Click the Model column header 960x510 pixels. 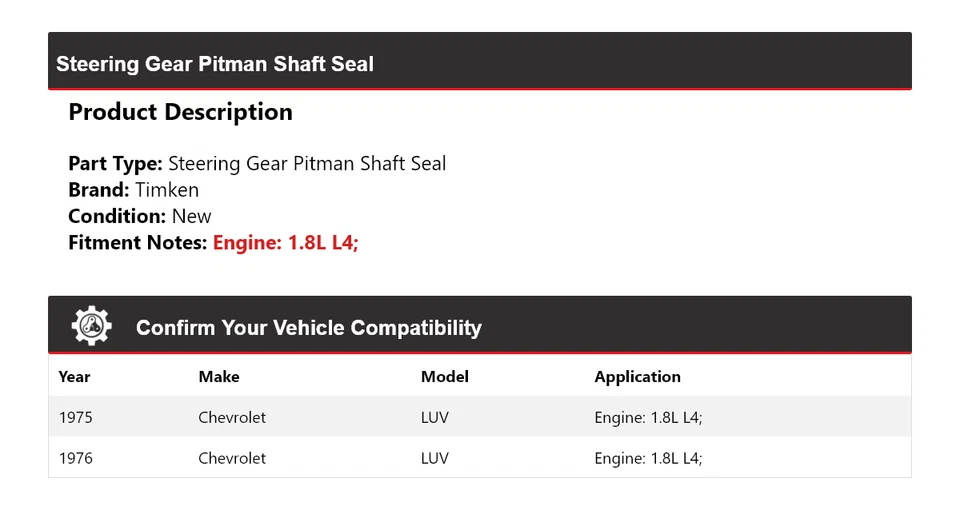tap(444, 377)
